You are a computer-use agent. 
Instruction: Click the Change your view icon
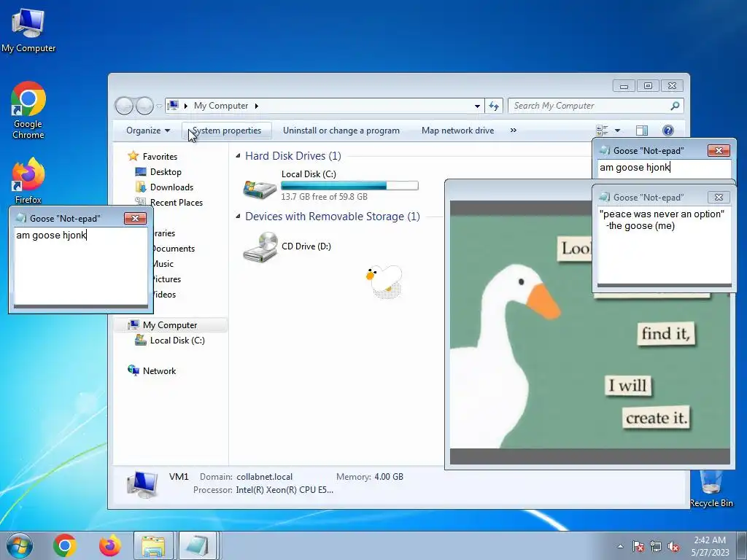pyautogui.click(x=602, y=131)
